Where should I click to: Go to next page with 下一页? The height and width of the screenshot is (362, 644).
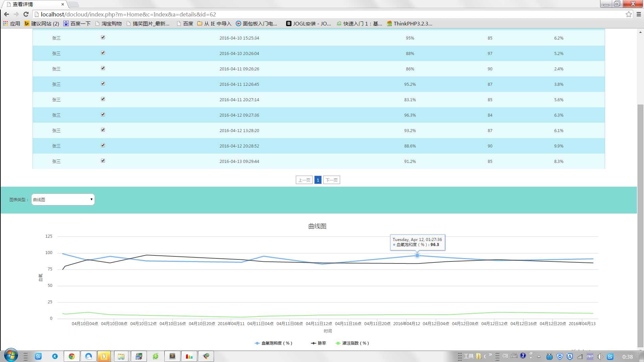click(x=332, y=180)
